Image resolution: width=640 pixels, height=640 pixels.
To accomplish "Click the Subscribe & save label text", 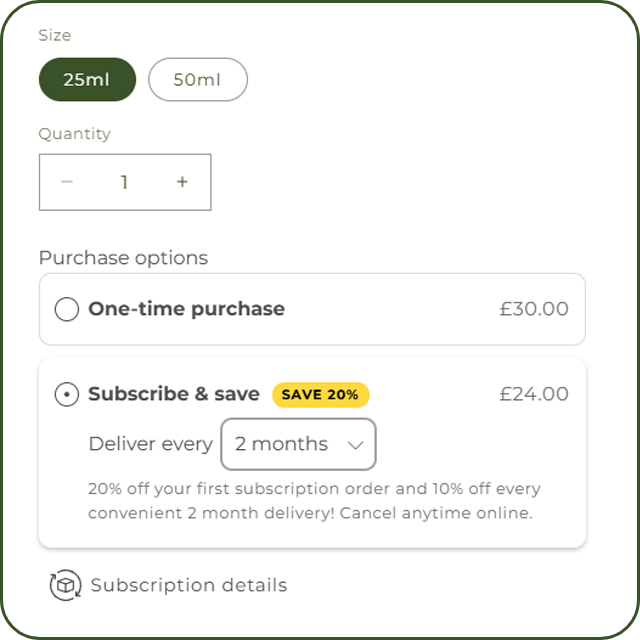I will click(174, 394).
